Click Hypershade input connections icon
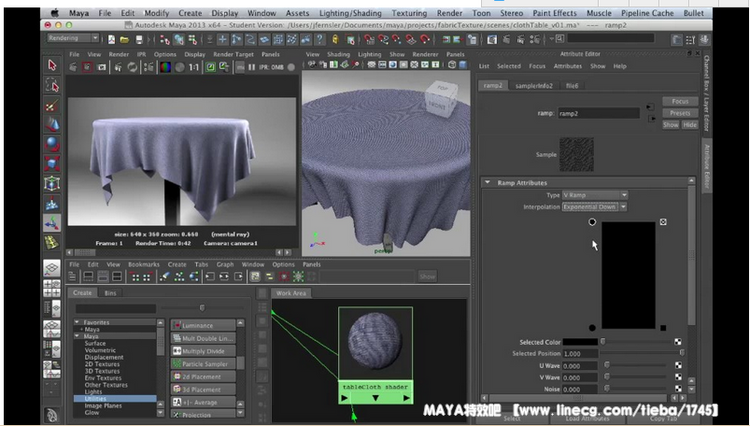This screenshot has width=750, height=426. [210, 276]
